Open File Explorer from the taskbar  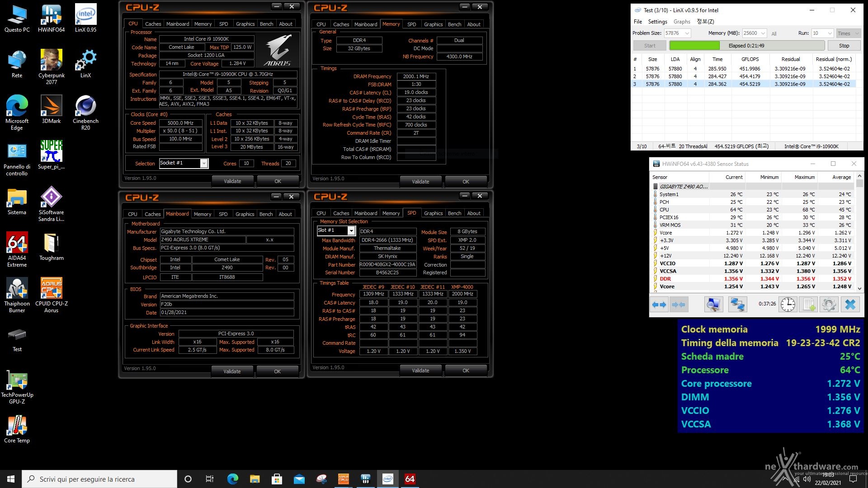pos(255,479)
